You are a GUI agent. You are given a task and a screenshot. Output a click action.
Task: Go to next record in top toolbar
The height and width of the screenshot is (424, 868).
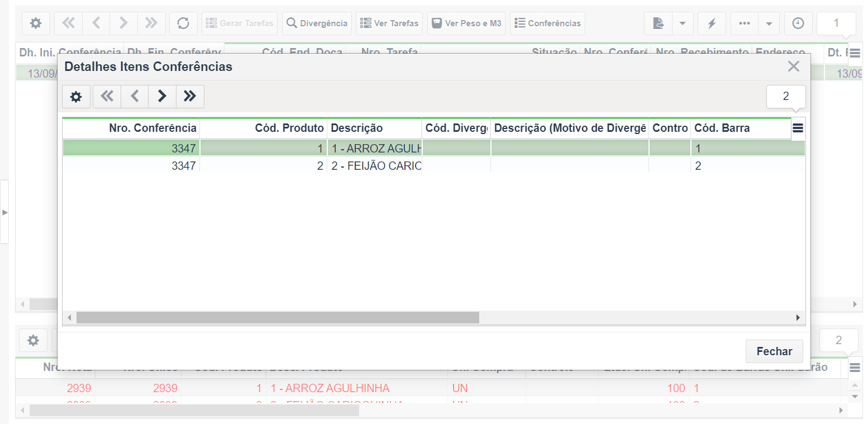pos(123,23)
